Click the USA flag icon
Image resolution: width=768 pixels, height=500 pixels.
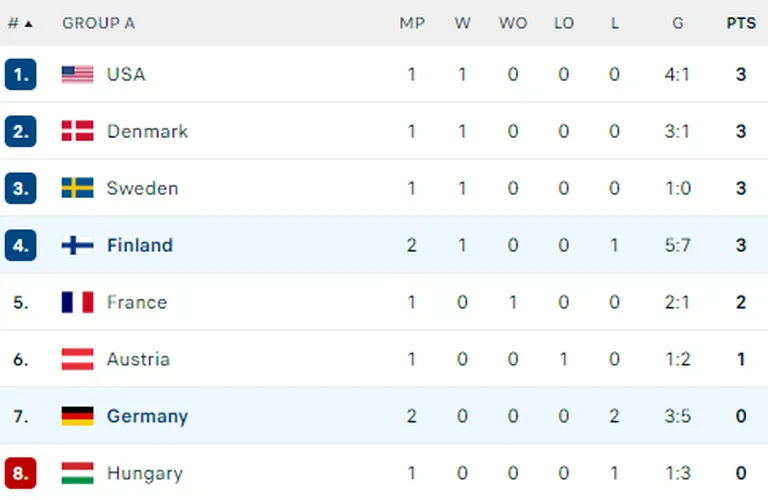[x=77, y=74]
